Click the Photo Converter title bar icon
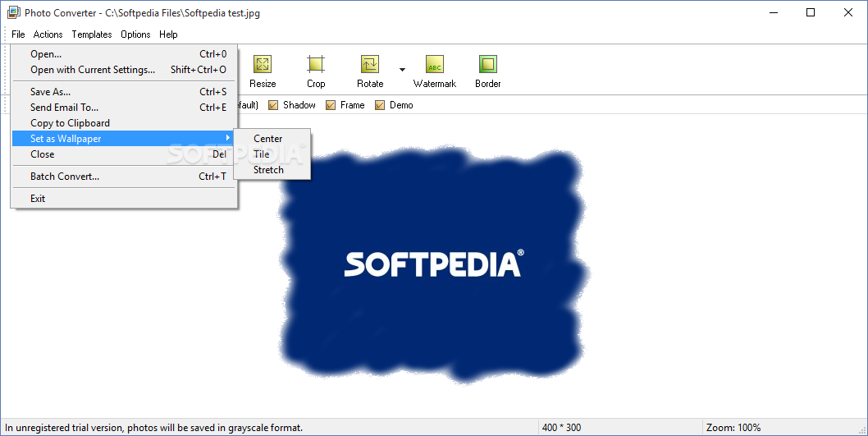The height and width of the screenshot is (436, 868). point(13,12)
